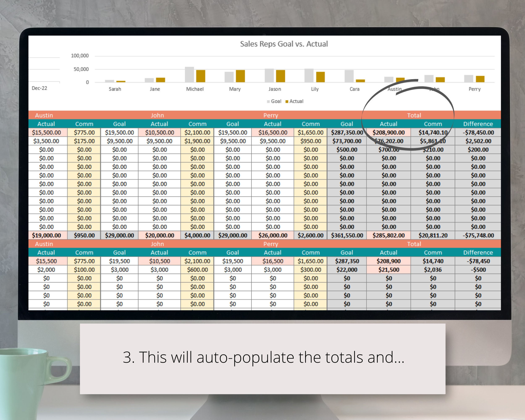Screen dimensions: 525x420
Task: Toggle the Actual series in the chart legend
Action: click(297, 101)
